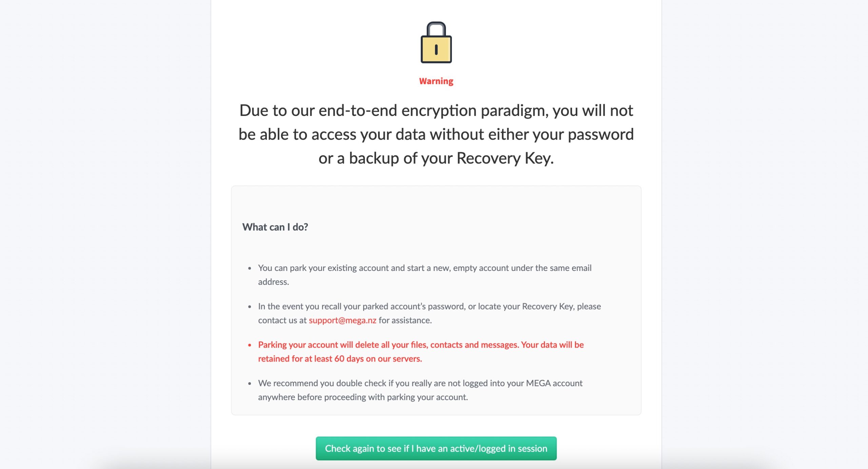Click the red bullet before 'Parking your account'
This screenshot has height=469, width=868.
pyautogui.click(x=250, y=345)
